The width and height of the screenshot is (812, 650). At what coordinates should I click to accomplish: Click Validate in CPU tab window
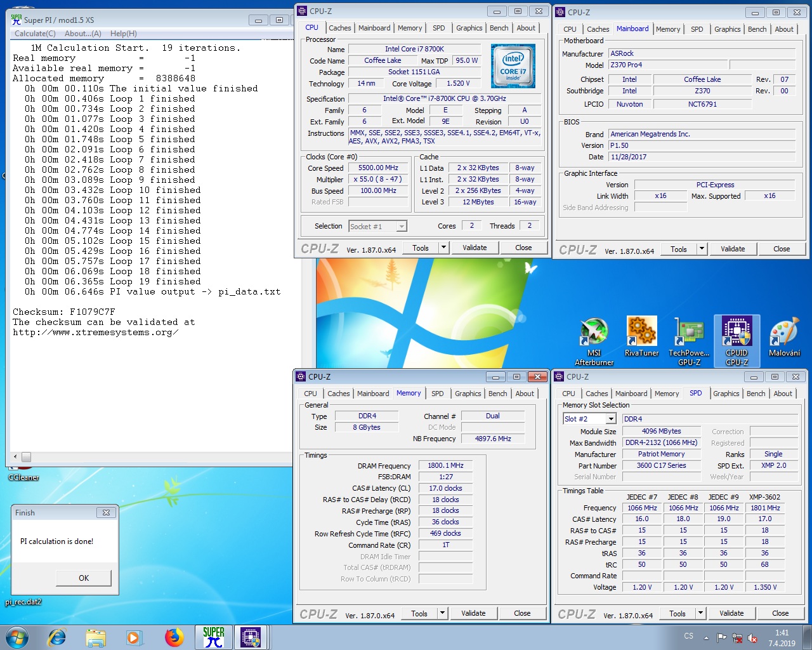point(475,248)
